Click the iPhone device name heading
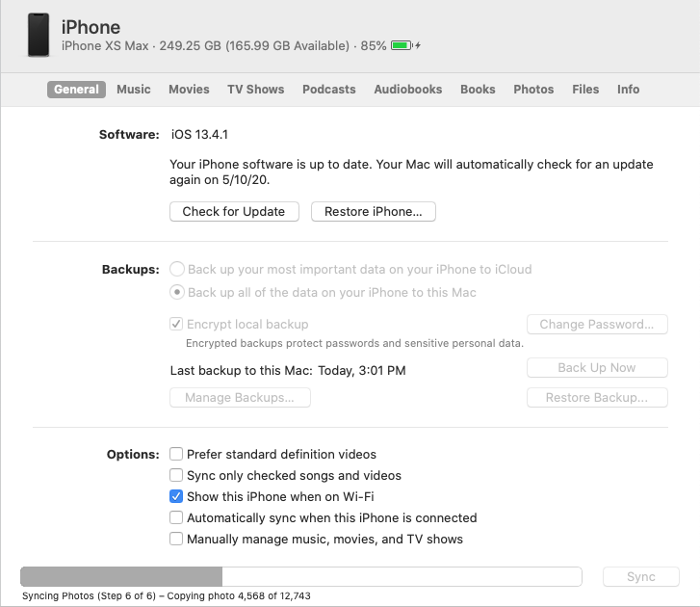Screen dimensions: 700x607 click(x=91, y=27)
